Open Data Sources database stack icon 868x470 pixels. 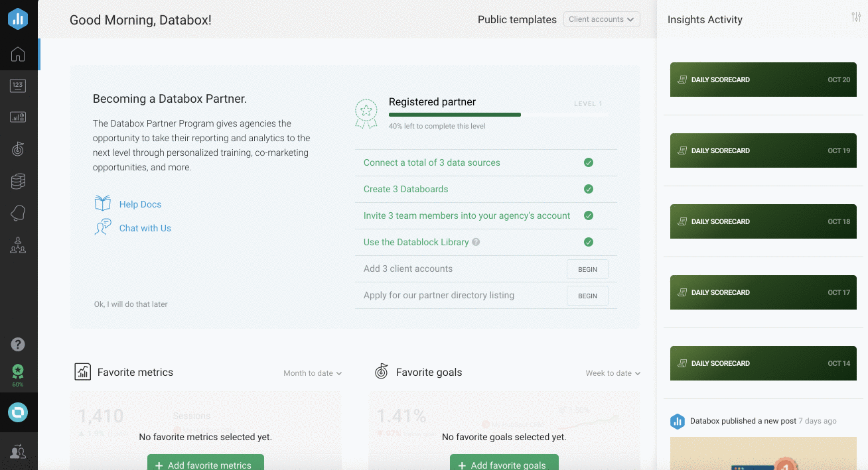pos(18,181)
